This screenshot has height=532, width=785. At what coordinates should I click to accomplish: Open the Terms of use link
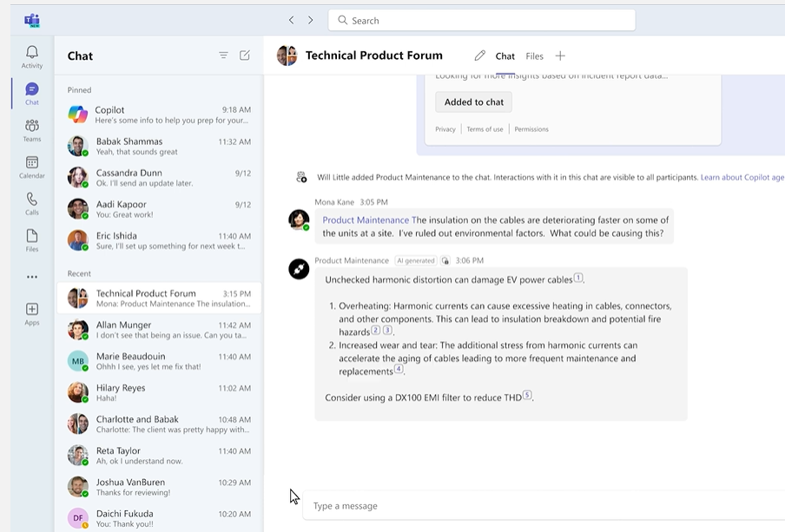485,129
